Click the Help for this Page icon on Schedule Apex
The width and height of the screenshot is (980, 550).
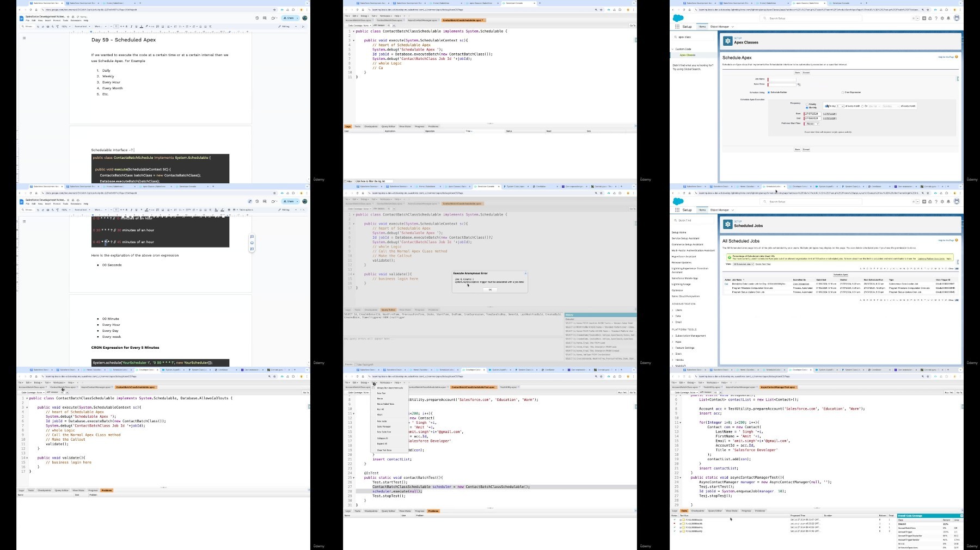click(x=957, y=57)
